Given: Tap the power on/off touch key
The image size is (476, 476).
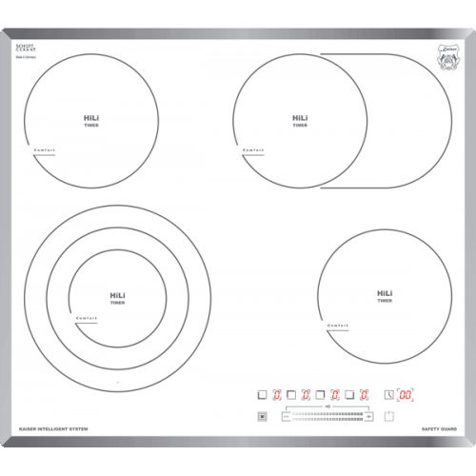Looking at the screenshot, I should [389, 416].
